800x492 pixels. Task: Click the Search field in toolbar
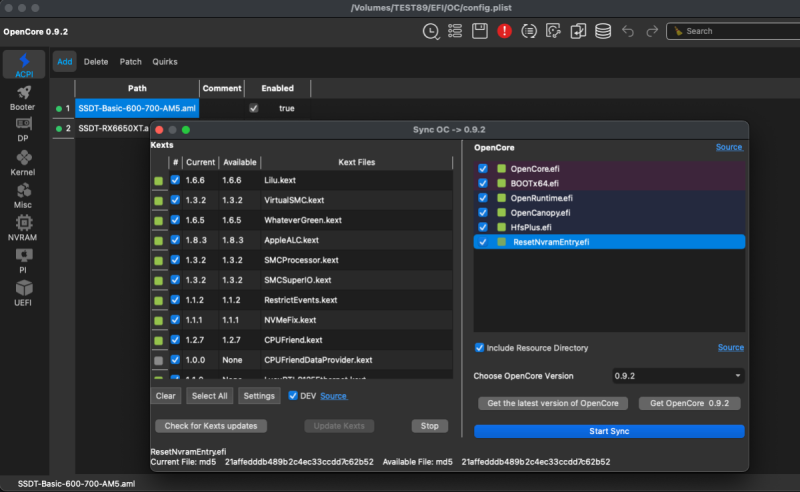(735, 31)
